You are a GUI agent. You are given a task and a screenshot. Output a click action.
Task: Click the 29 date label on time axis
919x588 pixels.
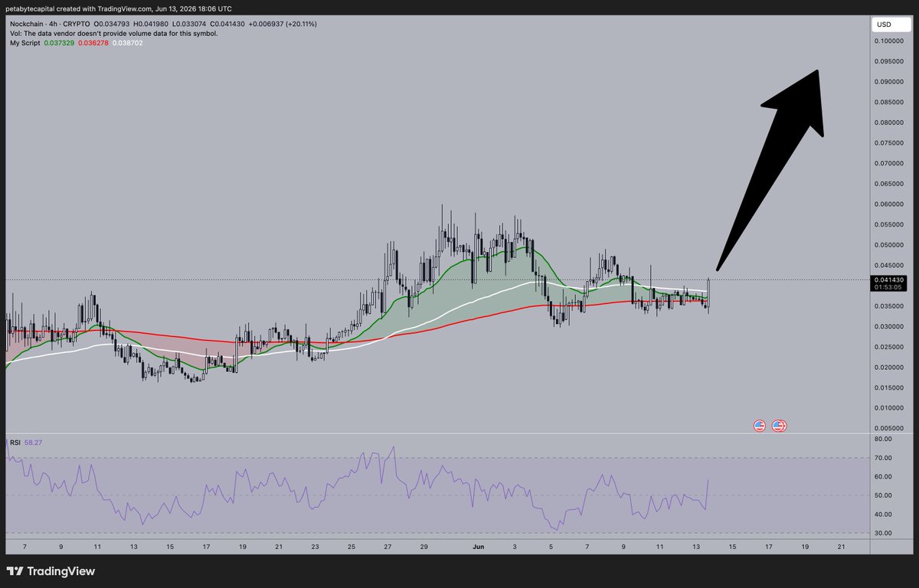click(424, 547)
